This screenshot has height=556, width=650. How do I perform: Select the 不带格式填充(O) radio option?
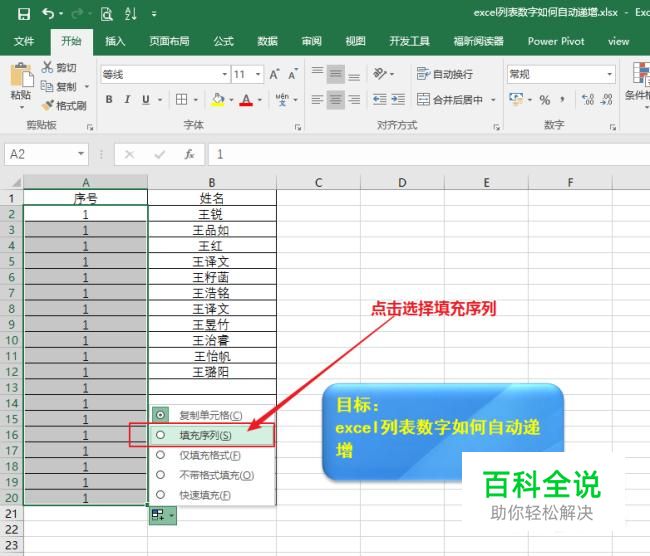pyautogui.click(x=160, y=475)
